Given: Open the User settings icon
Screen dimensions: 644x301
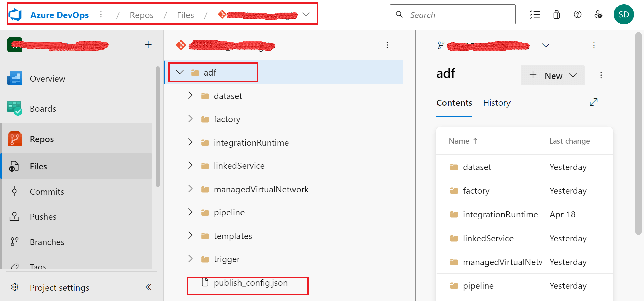Looking at the screenshot, I should 598,15.
